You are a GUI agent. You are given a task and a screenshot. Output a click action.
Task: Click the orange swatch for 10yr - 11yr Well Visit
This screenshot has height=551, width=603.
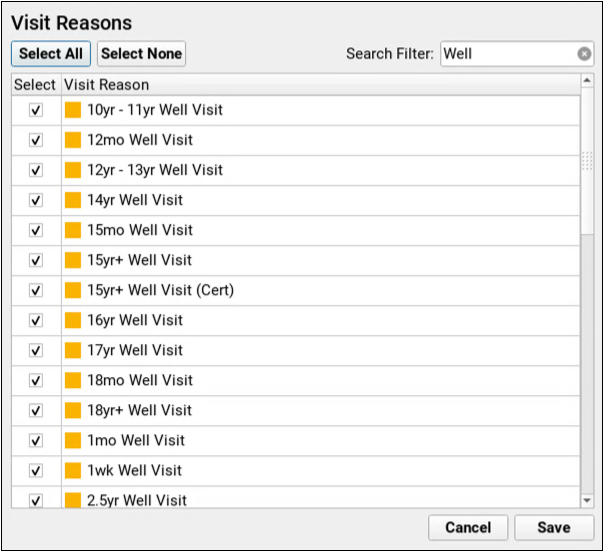click(73, 110)
